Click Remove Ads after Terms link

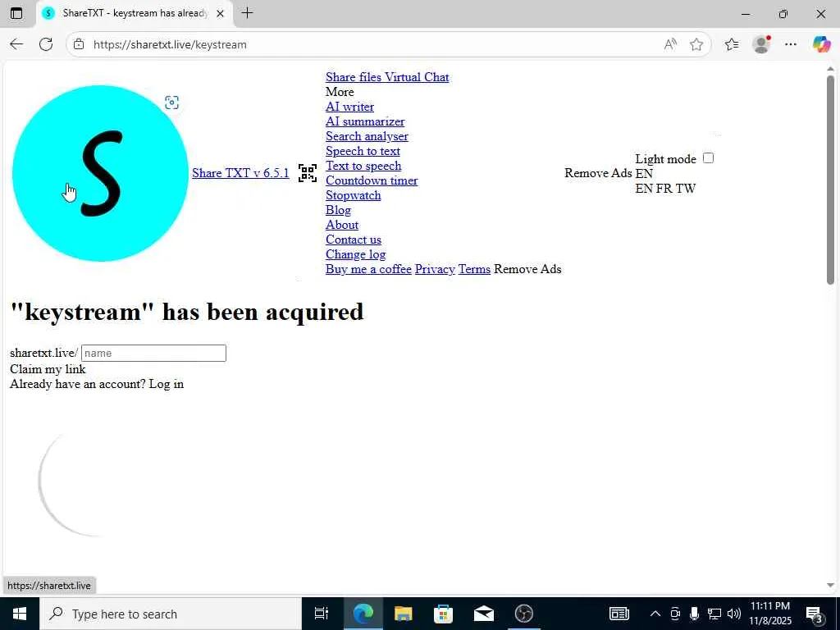coord(527,269)
